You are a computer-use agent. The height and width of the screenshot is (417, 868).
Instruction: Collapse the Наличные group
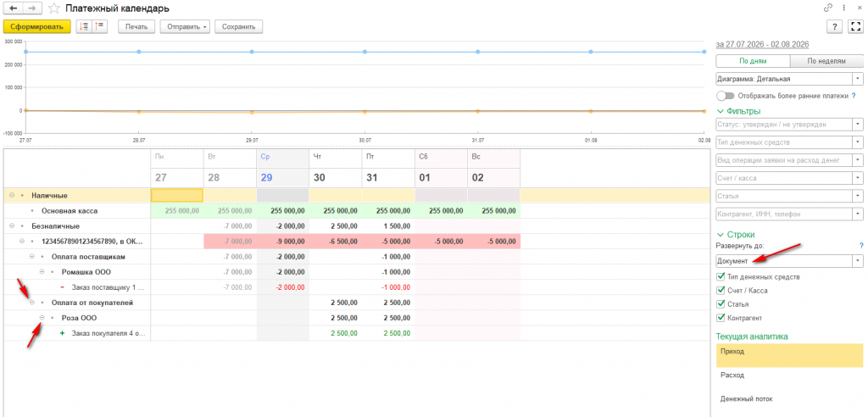pyautogui.click(x=12, y=196)
